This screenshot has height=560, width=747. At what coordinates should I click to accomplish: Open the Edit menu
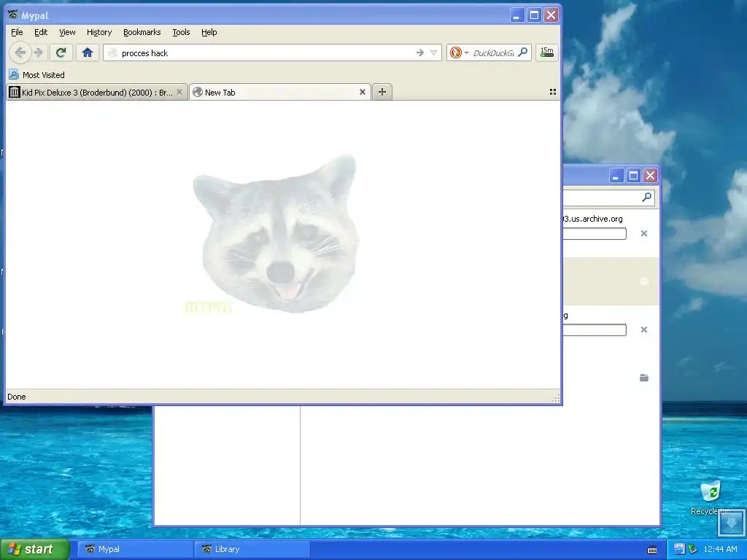coord(41,32)
